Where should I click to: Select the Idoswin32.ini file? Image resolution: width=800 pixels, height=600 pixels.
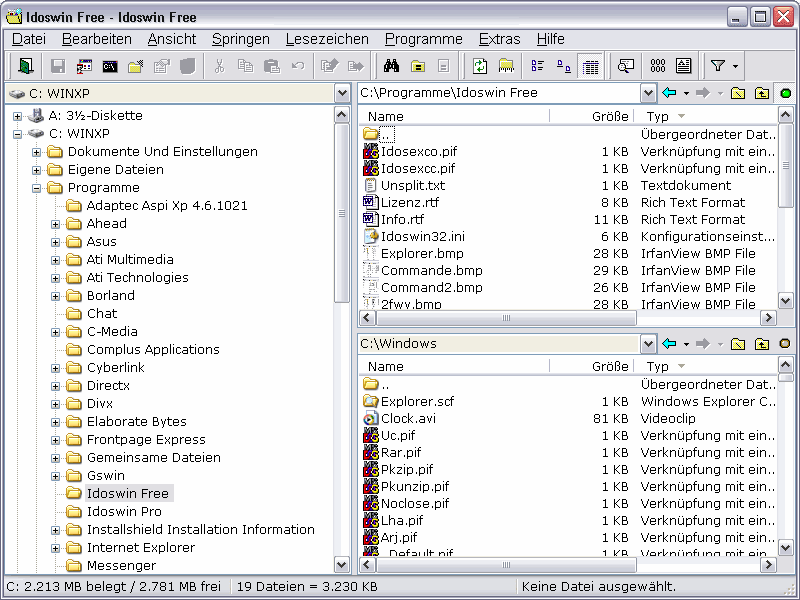(x=422, y=237)
